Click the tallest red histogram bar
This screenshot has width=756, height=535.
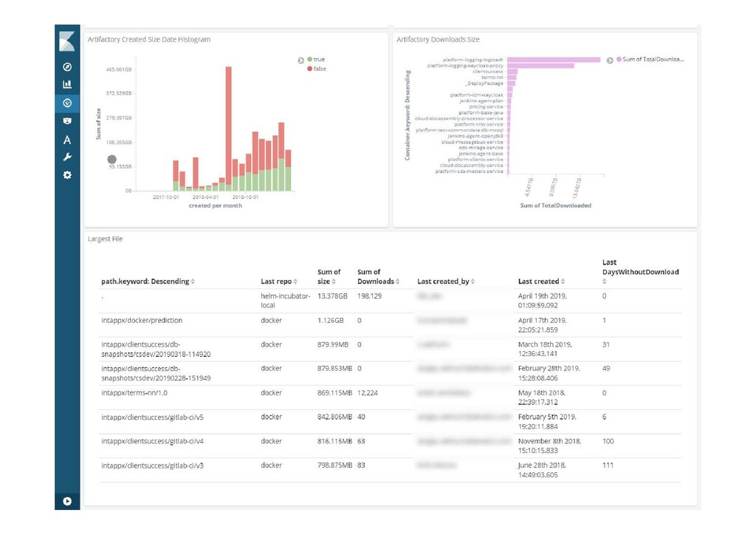[229, 122]
